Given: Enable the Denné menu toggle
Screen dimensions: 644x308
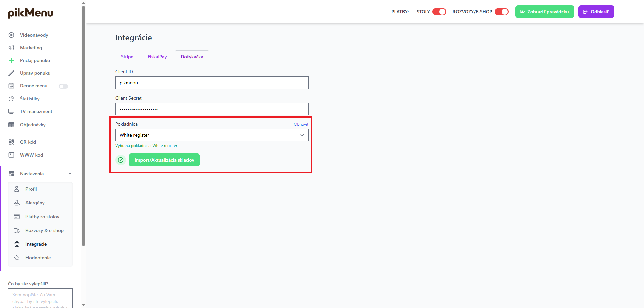Looking at the screenshot, I should pyautogui.click(x=63, y=86).
